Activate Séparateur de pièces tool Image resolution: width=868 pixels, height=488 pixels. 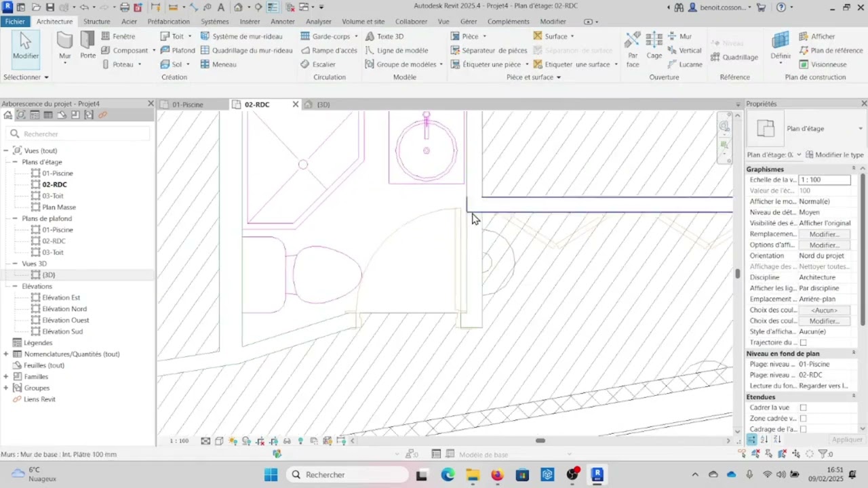pos(489,50)
